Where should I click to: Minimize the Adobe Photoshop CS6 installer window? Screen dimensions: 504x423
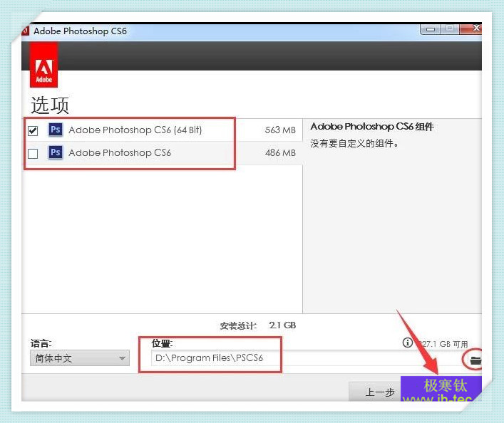point(431,29)
